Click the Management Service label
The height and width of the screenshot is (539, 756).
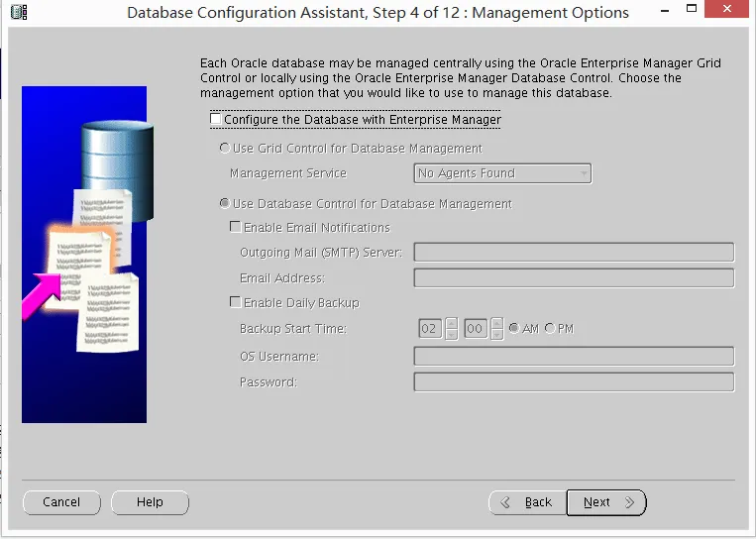tap(288, 173)
